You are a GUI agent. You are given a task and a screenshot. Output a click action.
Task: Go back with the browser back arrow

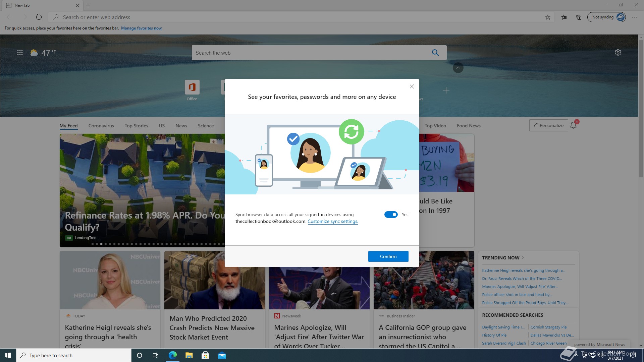coord(9,17)
